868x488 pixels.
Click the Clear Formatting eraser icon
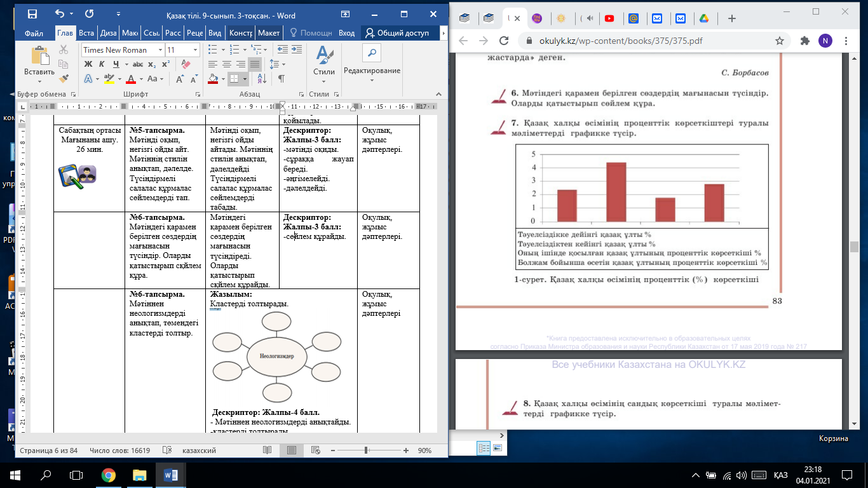(x=186, y=64)
